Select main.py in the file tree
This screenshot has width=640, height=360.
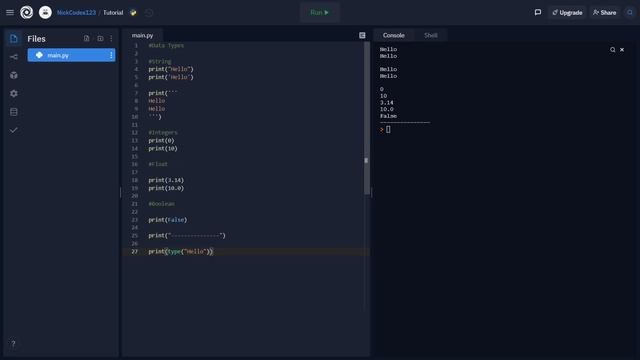tap(71, 55)
